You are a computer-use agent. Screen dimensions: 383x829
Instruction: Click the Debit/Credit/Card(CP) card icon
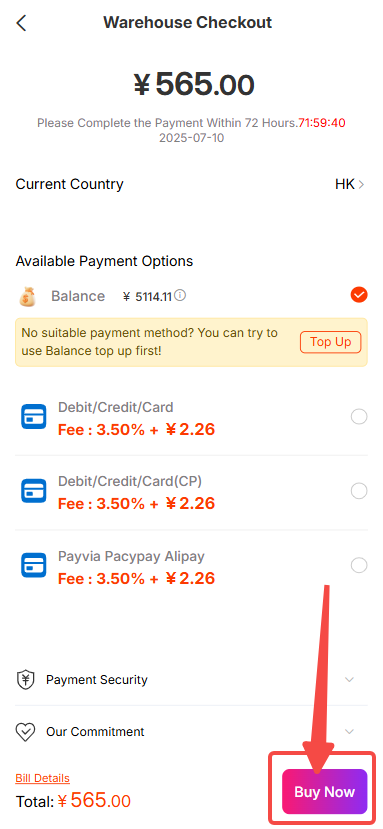pos(33,491)
